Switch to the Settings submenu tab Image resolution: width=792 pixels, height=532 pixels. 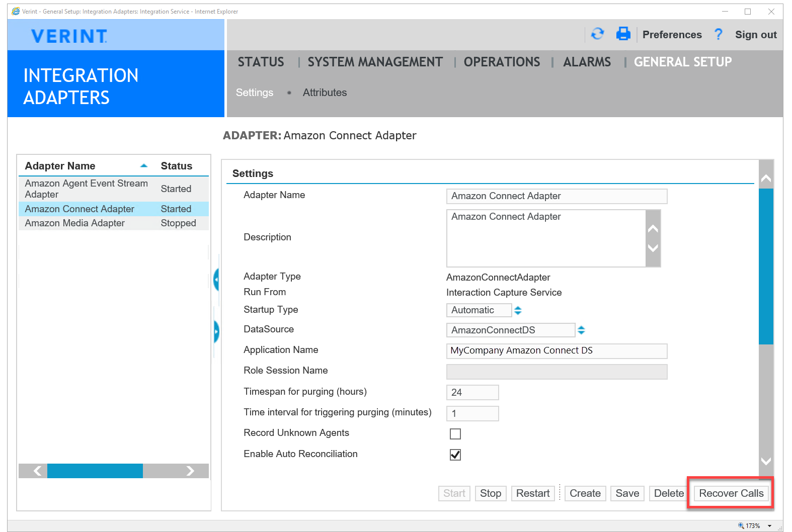pyautogui.click(x=255, y=93)
